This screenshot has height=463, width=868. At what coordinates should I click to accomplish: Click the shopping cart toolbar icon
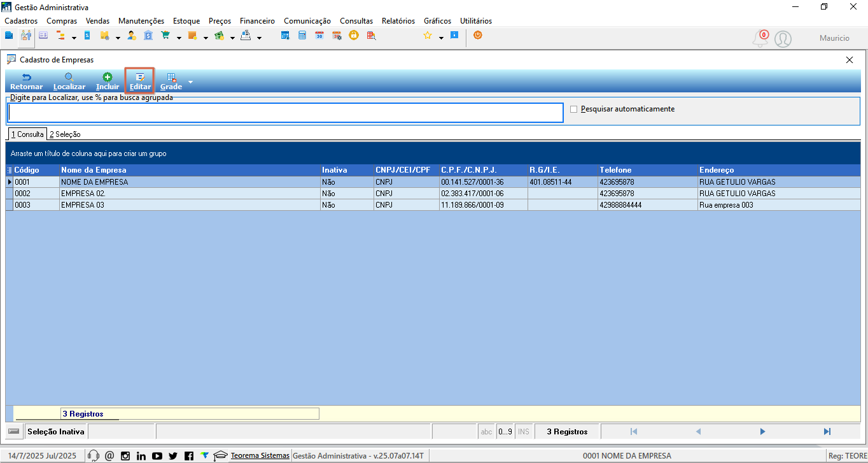click(165, 36)
